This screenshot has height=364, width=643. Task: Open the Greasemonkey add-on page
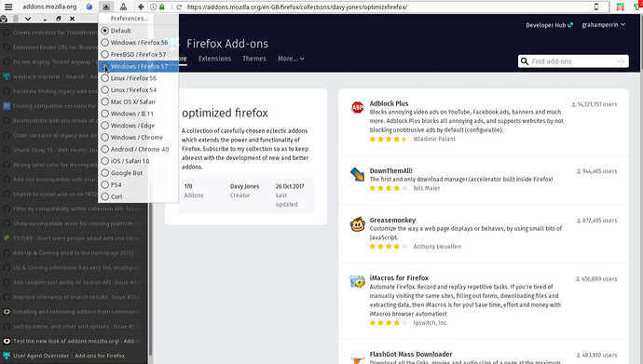[x=392, y=221]
